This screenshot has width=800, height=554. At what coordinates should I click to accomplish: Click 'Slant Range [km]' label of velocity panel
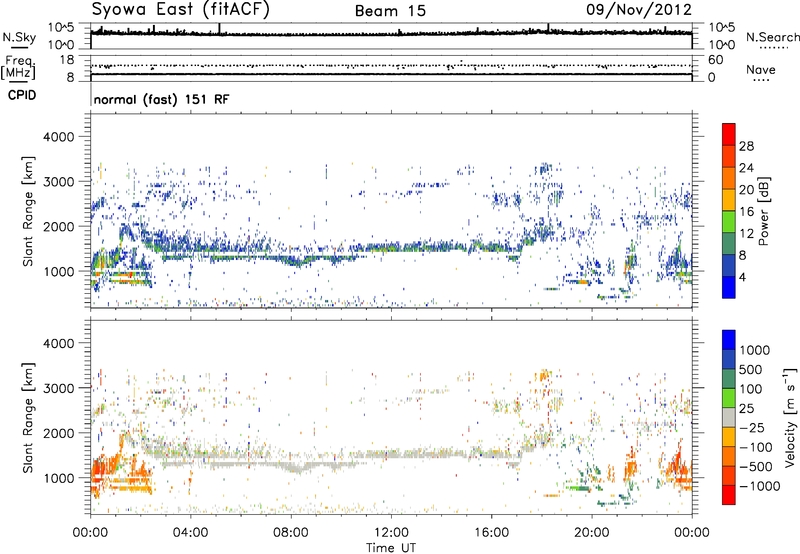[28, 418]
